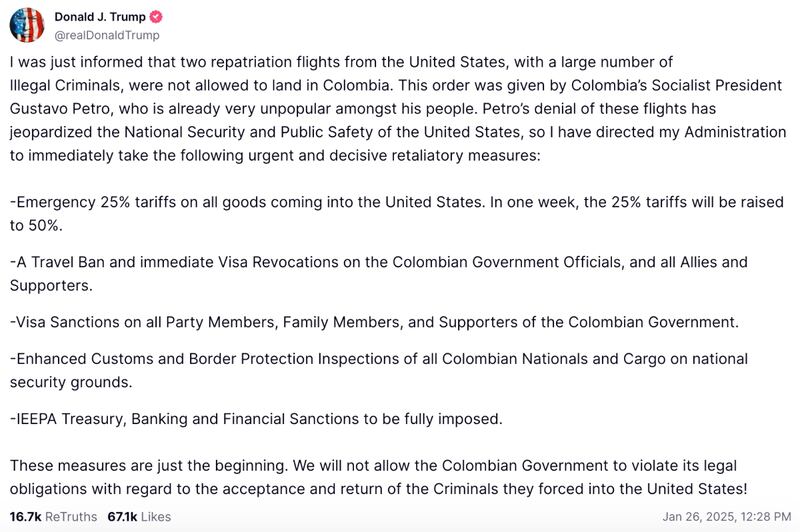Click the "-IEEPA Treasury, Banking" sanctions line
Screen dimensions: 800x532
coord(255,418)
